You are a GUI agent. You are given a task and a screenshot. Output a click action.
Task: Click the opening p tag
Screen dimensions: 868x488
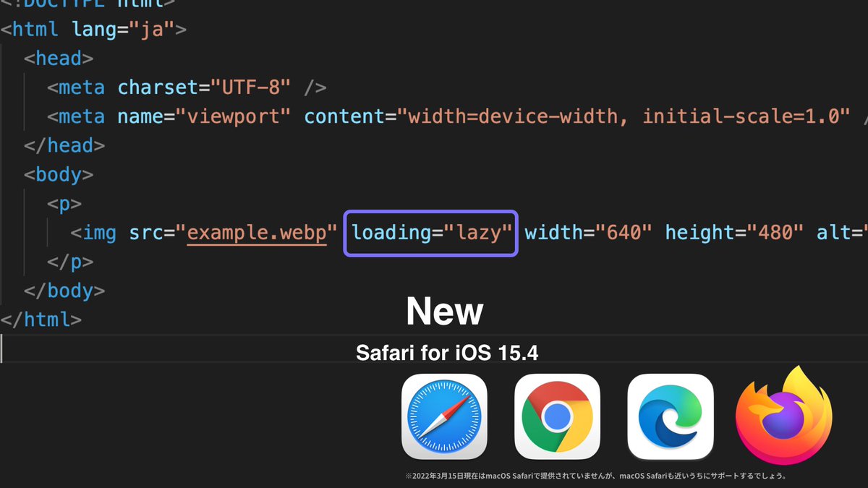click(64, 203)
